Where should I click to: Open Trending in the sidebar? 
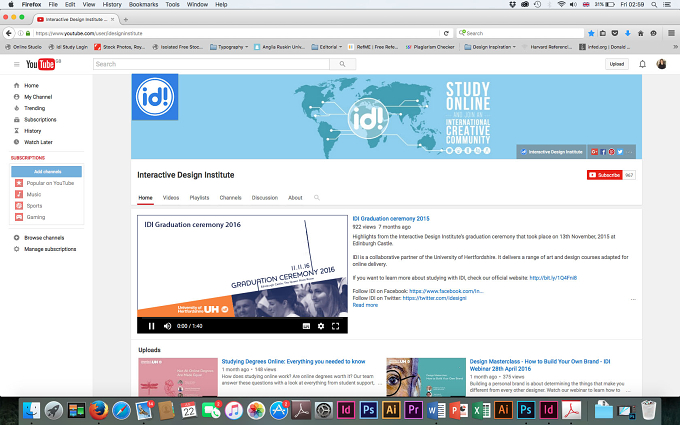pos(35,108)
